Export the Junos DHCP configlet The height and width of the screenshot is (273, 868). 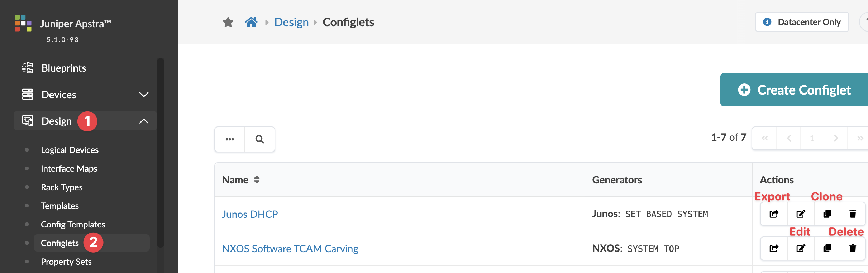point(774,214)
